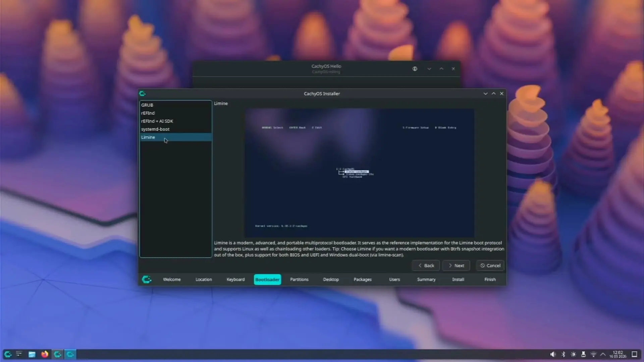The height and width of the screenshot is (362, 644).
Task: Open the Summary installer step
Action: [426, 280]
